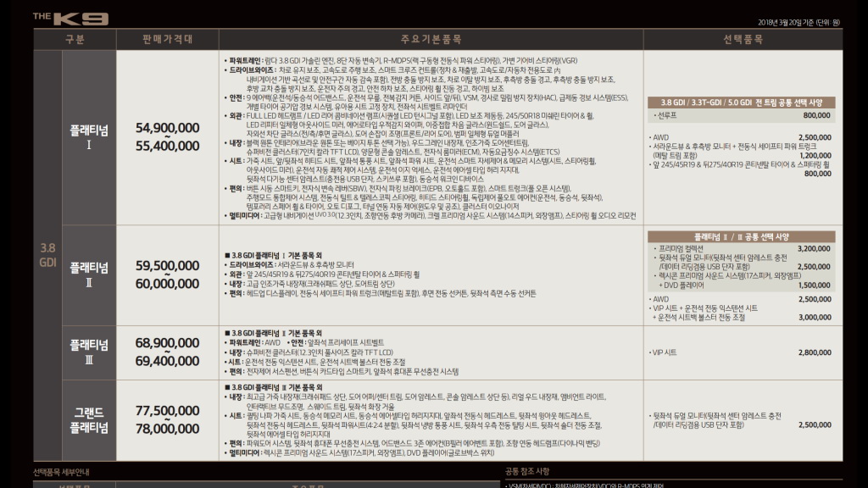Click the 68,900,000 price for 플래티넘 III
This screenshot has height=488, width=868.
point(167,342)
